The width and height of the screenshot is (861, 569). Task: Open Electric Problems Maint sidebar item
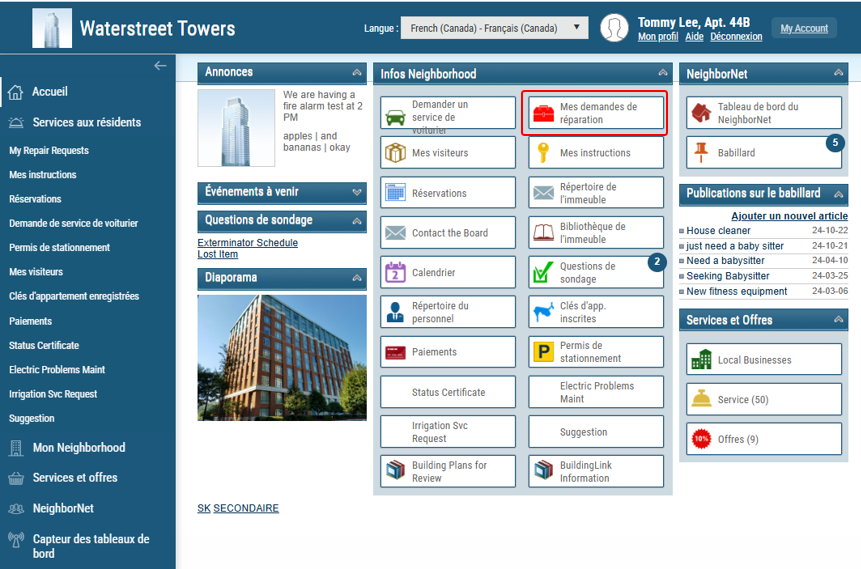tap(57, 370)
